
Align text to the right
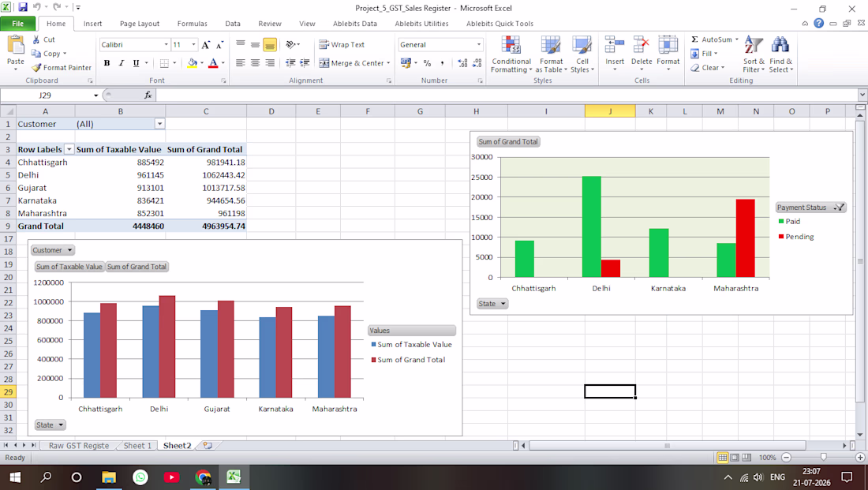pos(270,63)
